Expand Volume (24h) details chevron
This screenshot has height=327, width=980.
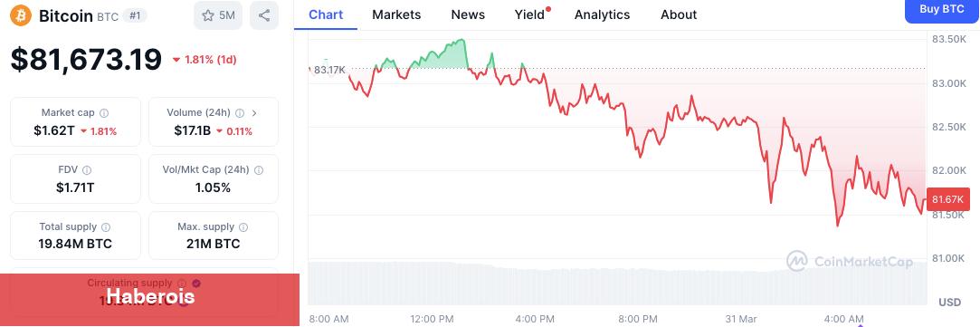pos(253,113)
